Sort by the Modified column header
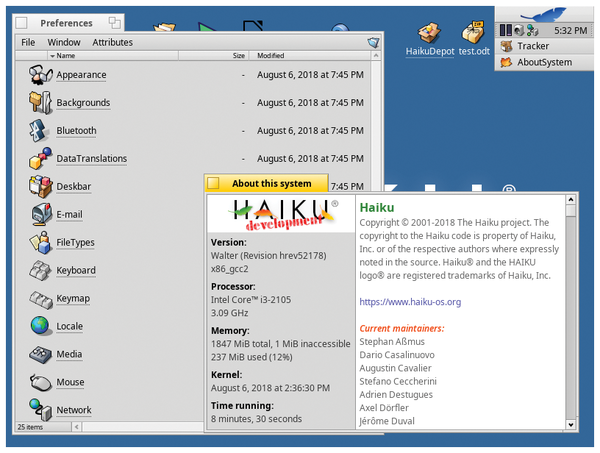The width and height of the screenshot is (600, 453). pyautogui.click(x=310, y=55)
